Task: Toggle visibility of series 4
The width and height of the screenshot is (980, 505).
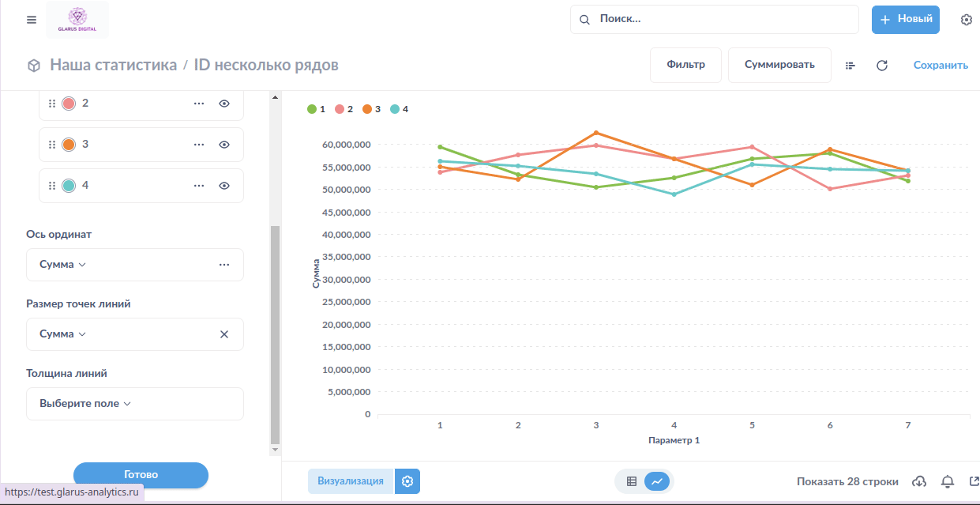Action: click(224, 186)
